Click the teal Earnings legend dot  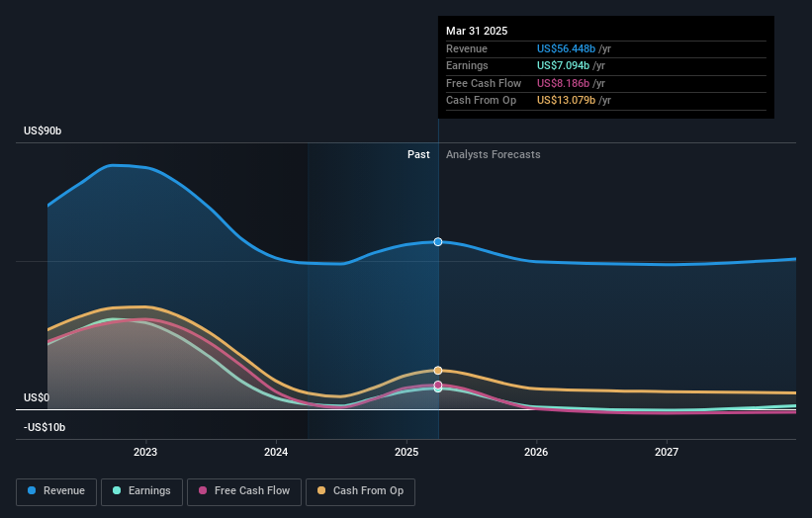[x=117, y=490]
